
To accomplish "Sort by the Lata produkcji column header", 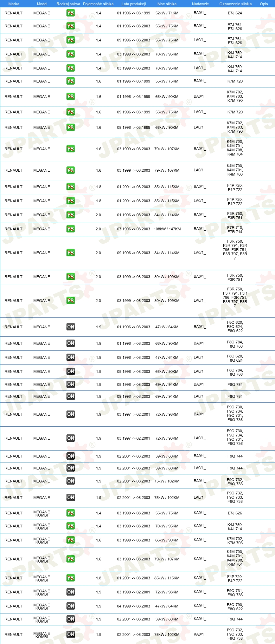I will pos(134,4).
